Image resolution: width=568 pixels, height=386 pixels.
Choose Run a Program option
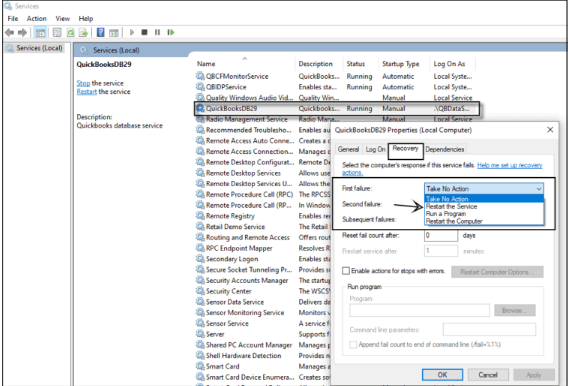(484, 214)
